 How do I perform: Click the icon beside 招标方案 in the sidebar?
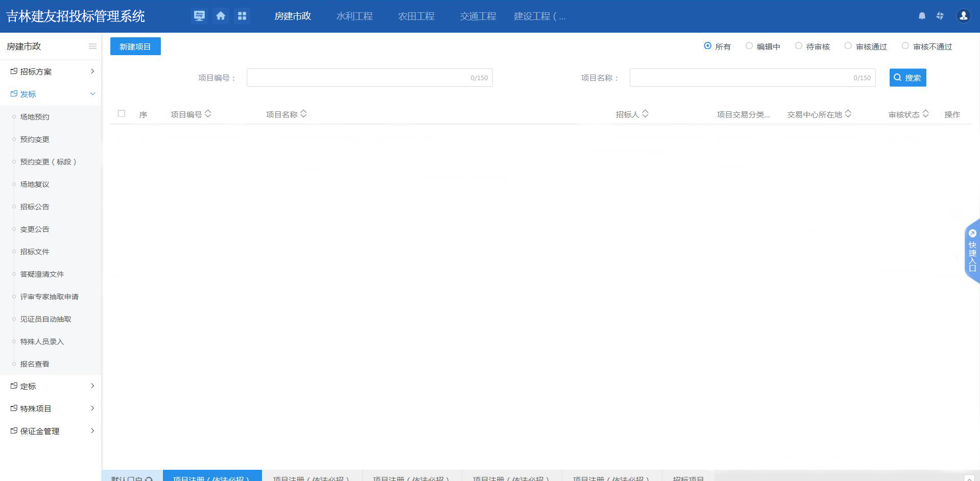(x=14, y=71)
